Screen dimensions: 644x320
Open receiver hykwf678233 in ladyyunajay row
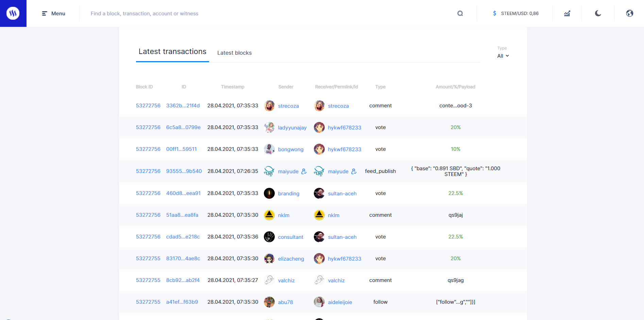tap(345, 128)
